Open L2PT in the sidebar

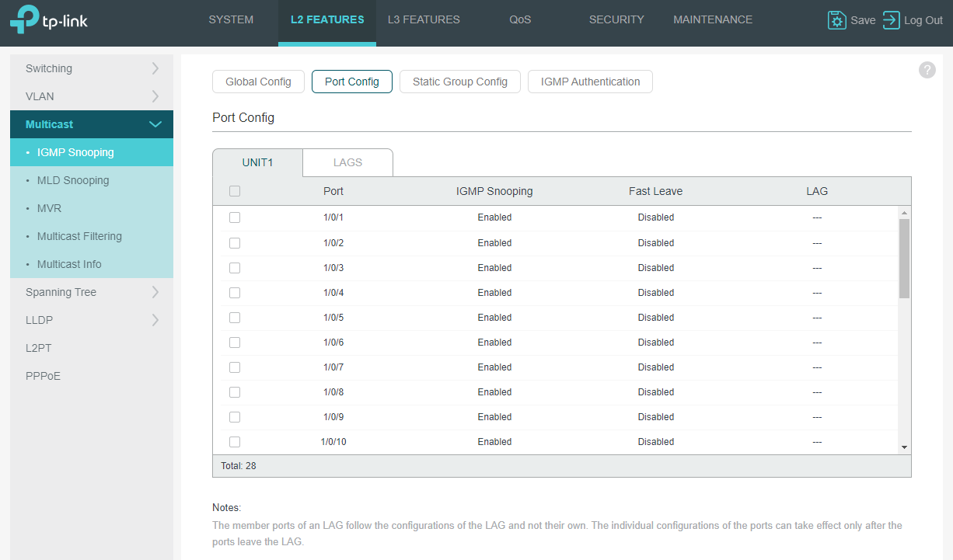[x=92, y=348]
